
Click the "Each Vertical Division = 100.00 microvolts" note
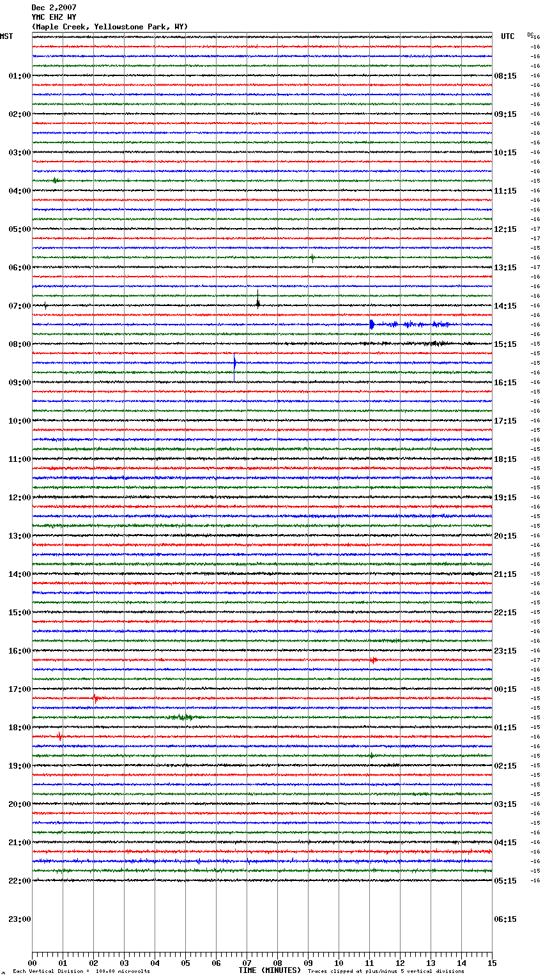pyautogui.click(x=82, y=971)
